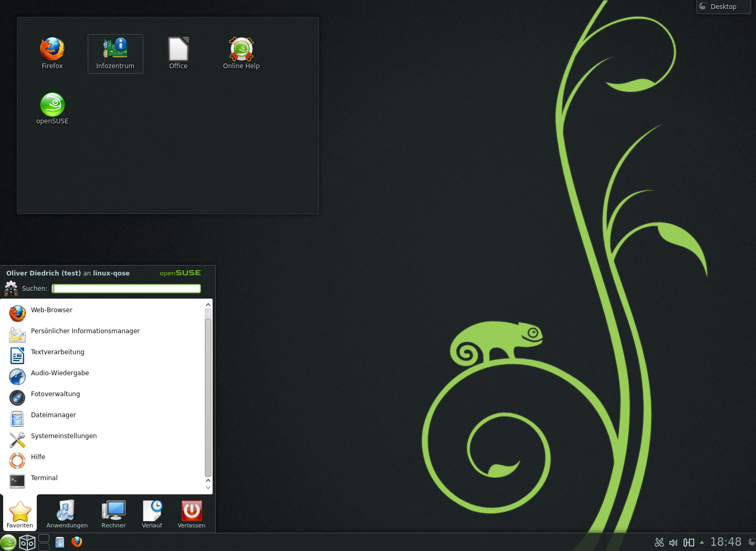Show hidden tray icons with the green arrow
The image size is (756, 551).
click(702, 543)
